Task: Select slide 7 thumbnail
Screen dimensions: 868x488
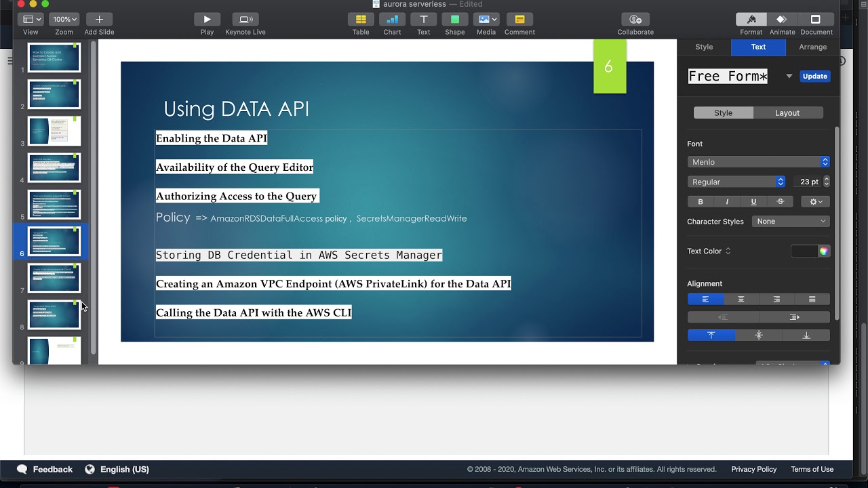Action: pos(54,278)
